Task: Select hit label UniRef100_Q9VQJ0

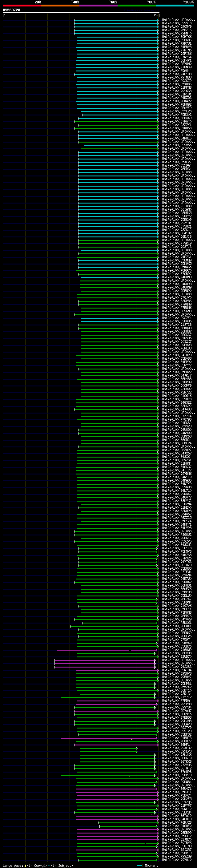Action: tap(177, 860)
